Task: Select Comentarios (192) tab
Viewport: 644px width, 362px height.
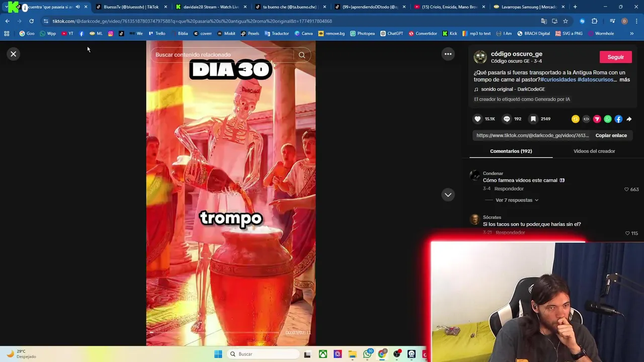Action: 511,151
